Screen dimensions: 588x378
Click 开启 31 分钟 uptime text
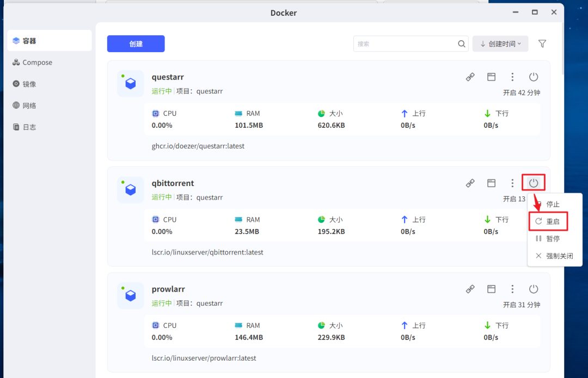[x=522, y=305]
